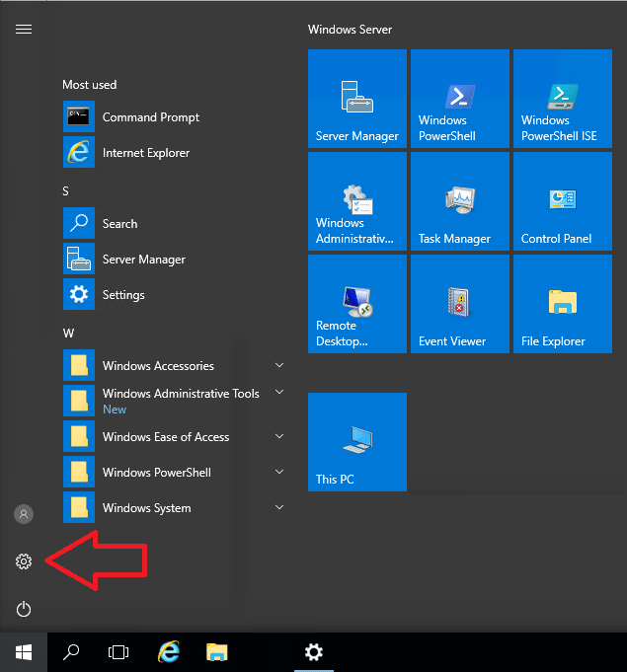Open the This PC tile
Image resolution: width=627 pixels, height=672 pixels.
(357, 442)
